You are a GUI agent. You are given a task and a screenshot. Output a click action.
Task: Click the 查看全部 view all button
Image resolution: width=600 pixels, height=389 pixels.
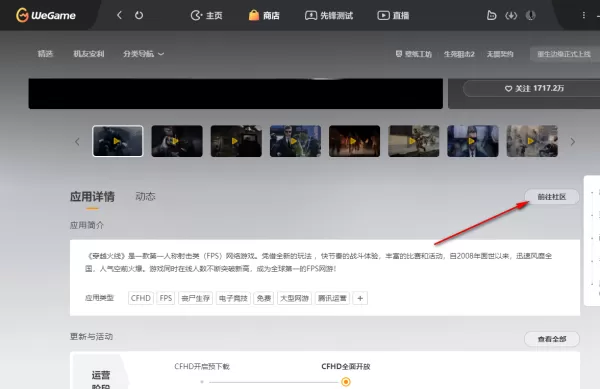[x=552, y=339]
